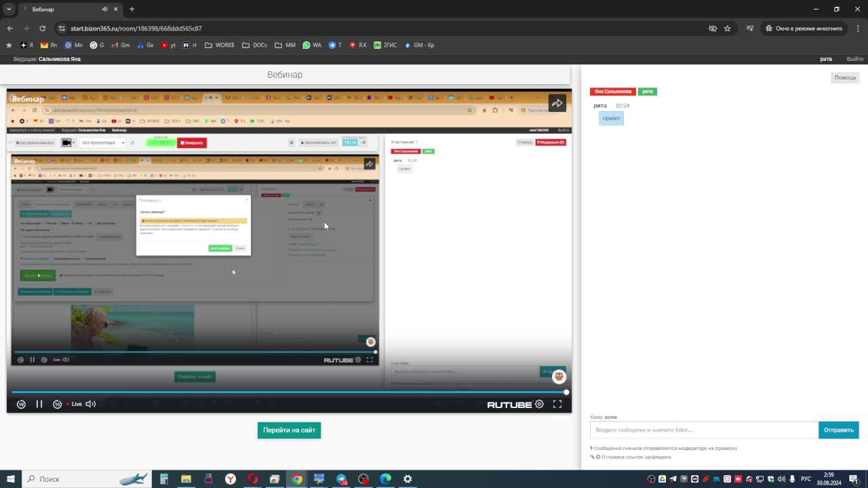Select the red Яна Сальникова participant tag
The height and width of the screenshot is (488, 868).
click(x=613, y=91)
